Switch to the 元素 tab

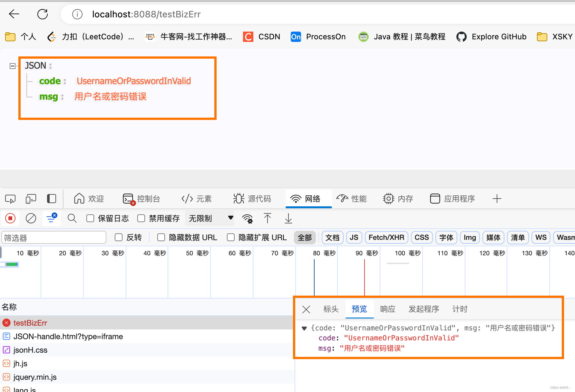pyautogui.click(x=196, y=199)
